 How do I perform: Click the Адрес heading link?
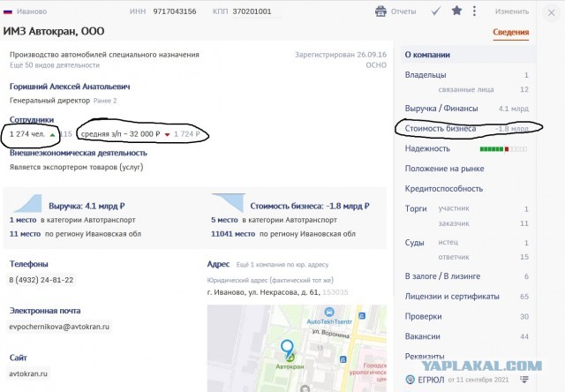(x=218, y=264)
